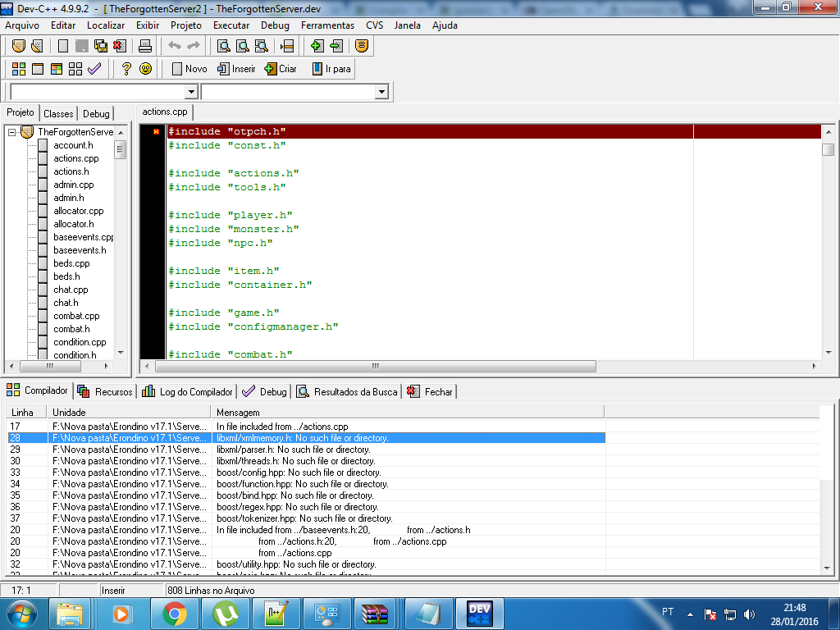Click the Close file icon with red X

(120, 46)
